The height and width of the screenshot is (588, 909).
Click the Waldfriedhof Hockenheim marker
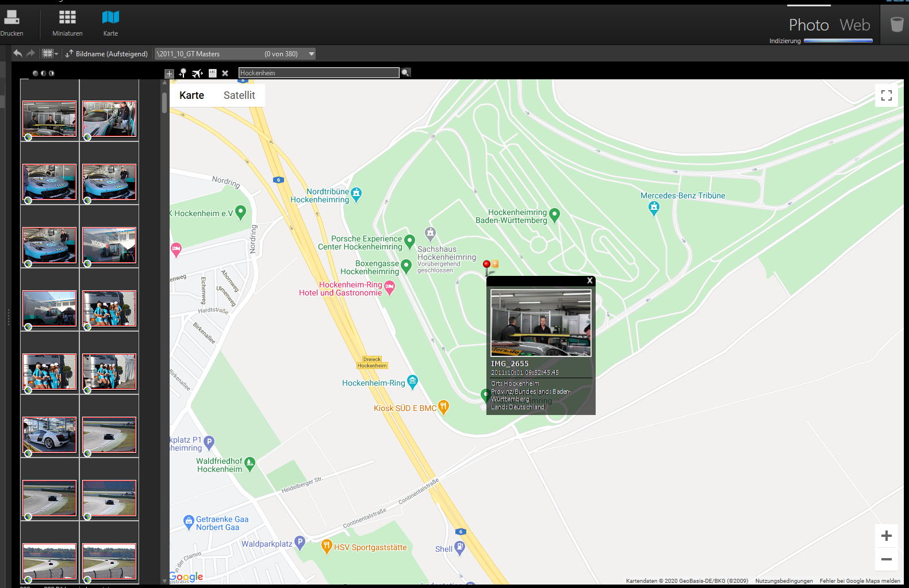tap(250, 464)
